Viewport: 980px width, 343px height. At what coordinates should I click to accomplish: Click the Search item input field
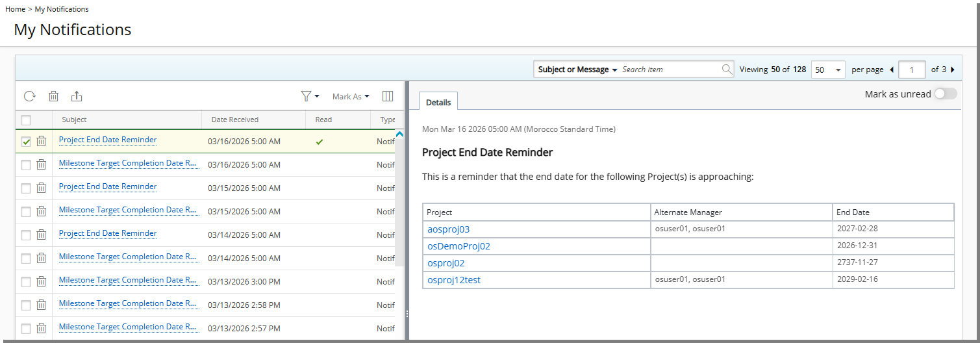pos(669,70)
